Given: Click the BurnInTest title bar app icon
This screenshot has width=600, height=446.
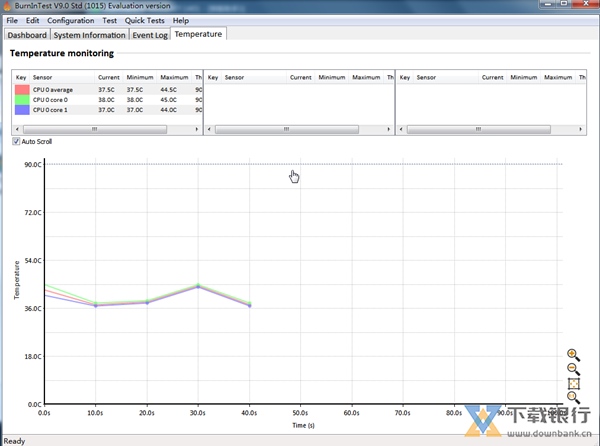Looking at the screenshot, I should pyautogui.click(x=7, y=6).
